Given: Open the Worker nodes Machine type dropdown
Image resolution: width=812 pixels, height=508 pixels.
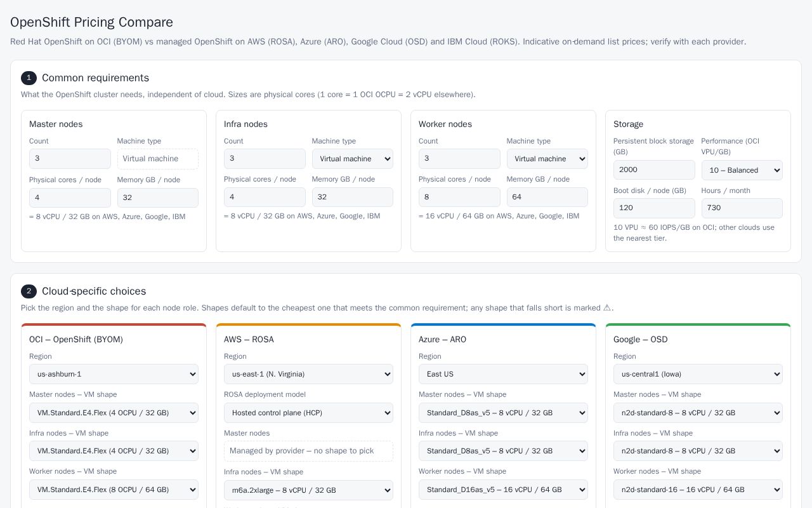Looking at the screenshot, I should click(547, 159).
